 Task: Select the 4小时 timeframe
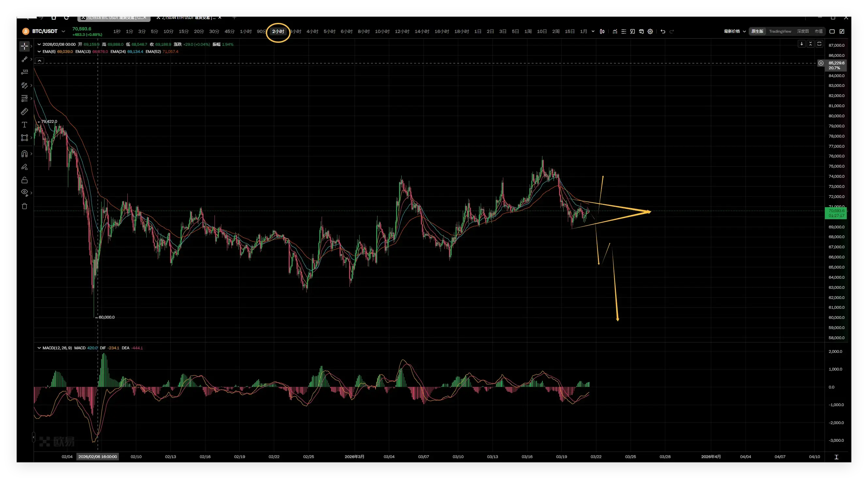pos(312,31)
